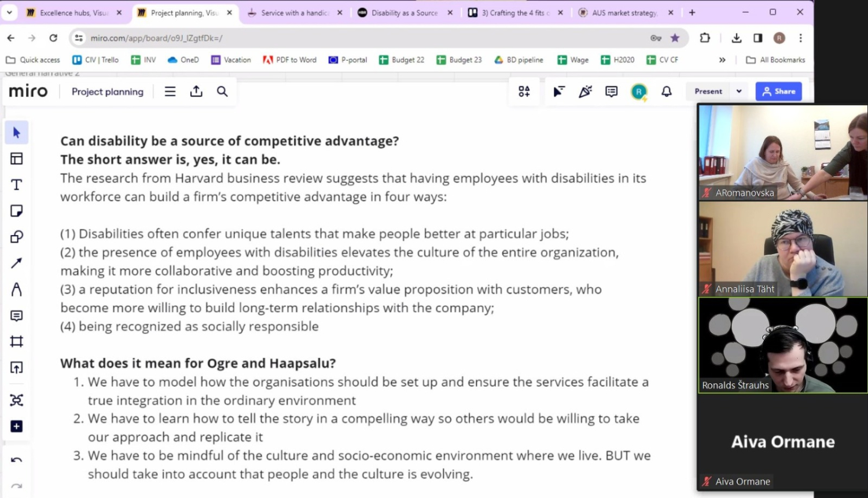Choose the Shapes tool in sidebar
The image size is (868, 498).
16,237
